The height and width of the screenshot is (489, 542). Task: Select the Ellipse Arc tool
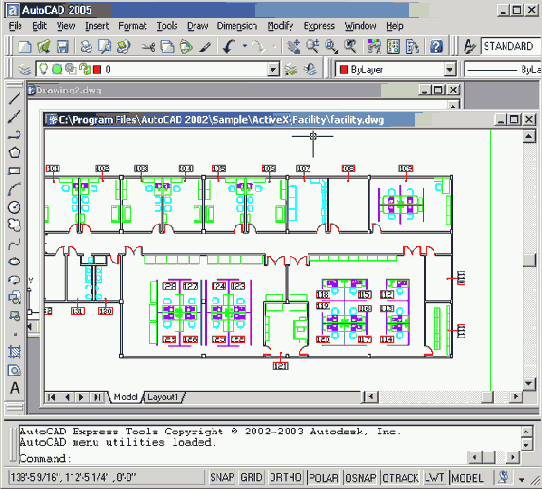(x=14, y=279)
